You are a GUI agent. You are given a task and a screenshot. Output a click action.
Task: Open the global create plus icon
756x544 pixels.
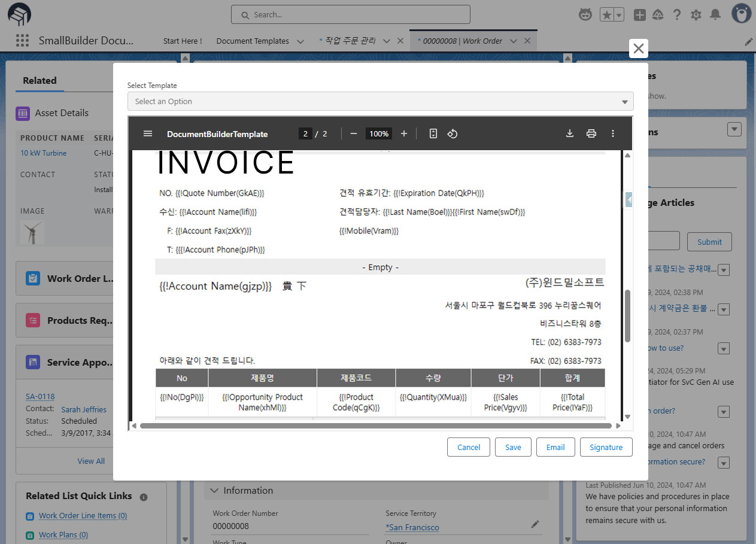[640, 15]
